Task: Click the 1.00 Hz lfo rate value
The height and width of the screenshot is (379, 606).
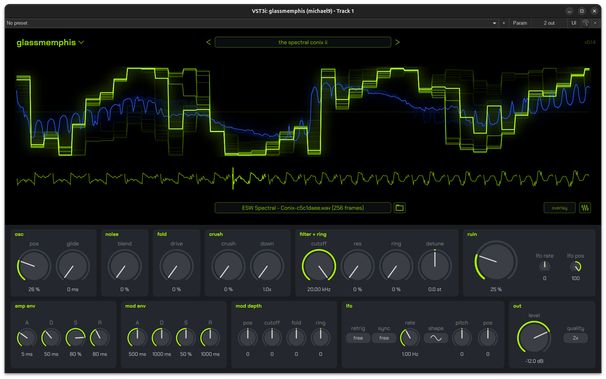Action: click(x=410, y=354)
